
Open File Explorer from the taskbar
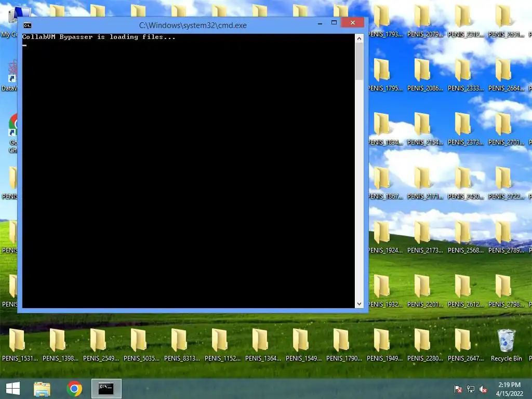pos(42,389)
